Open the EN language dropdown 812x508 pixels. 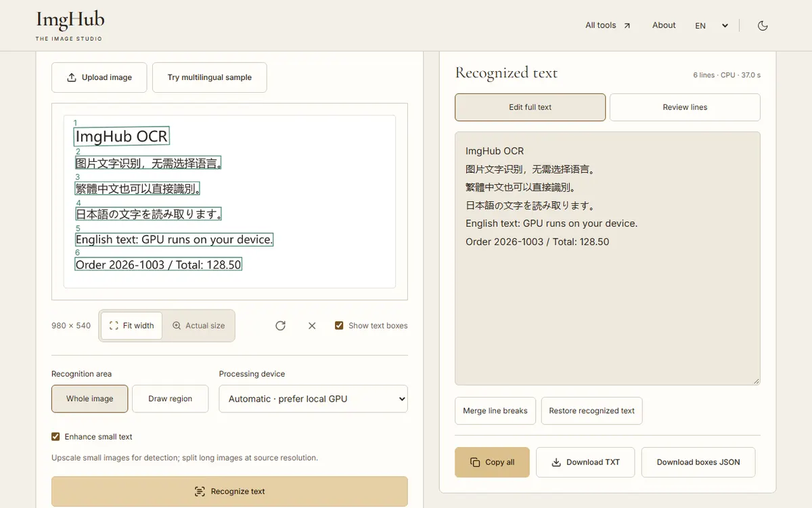coord(711,26)
